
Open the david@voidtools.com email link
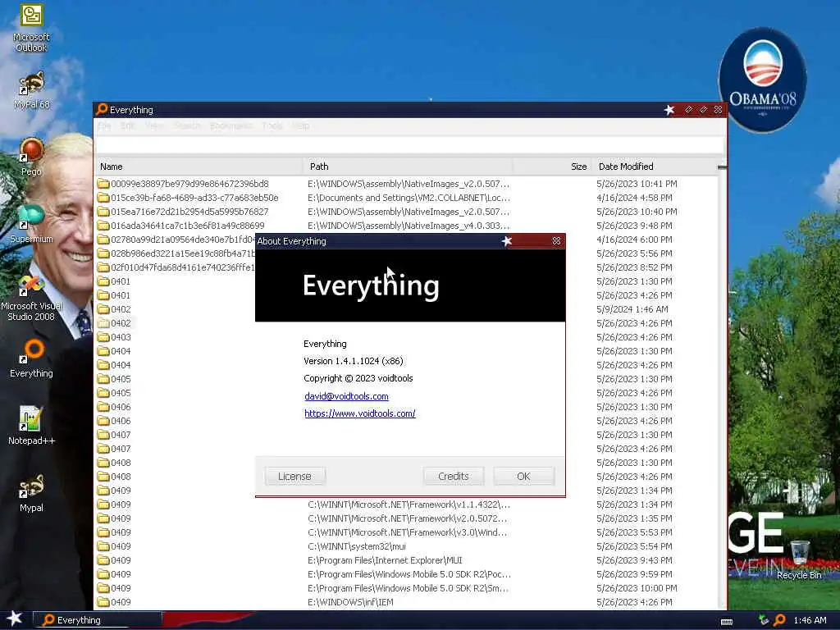coord(346,396)
